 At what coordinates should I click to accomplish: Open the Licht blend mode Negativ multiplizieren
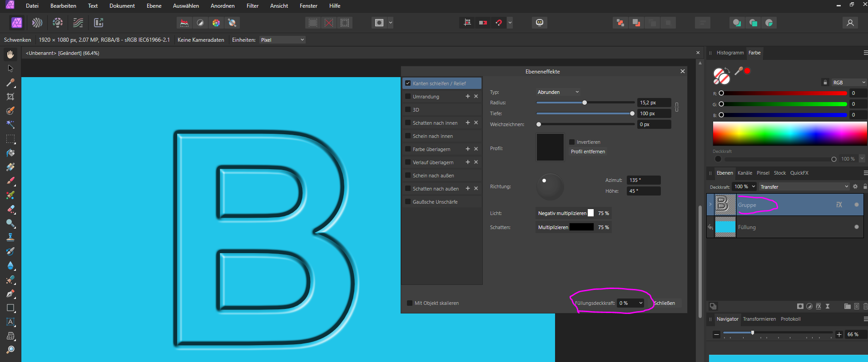pos(562,213)
